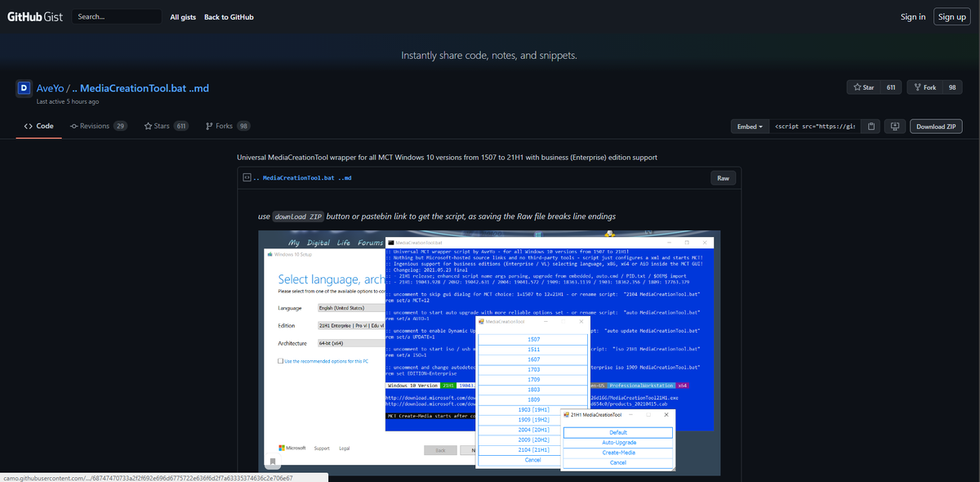Screen dimensions: 980x482
Task: Focus the gist Search box
Action: 116,17
